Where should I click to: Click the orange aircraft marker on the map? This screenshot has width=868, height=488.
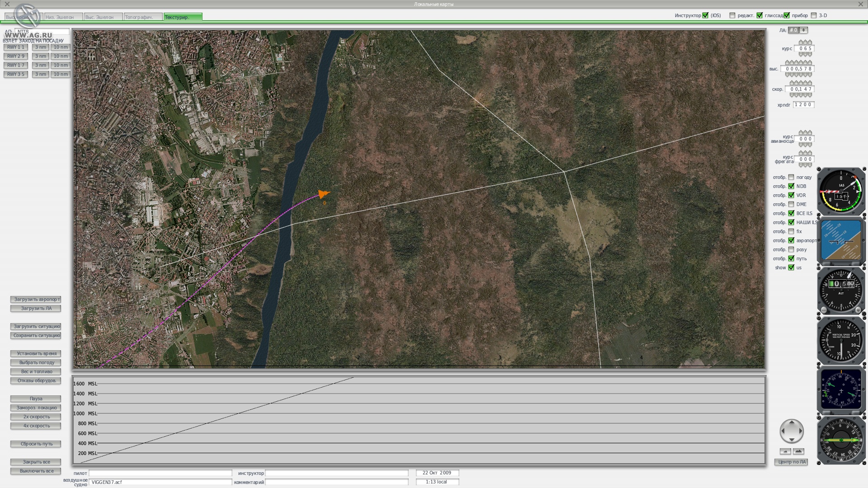click(324, 194)
